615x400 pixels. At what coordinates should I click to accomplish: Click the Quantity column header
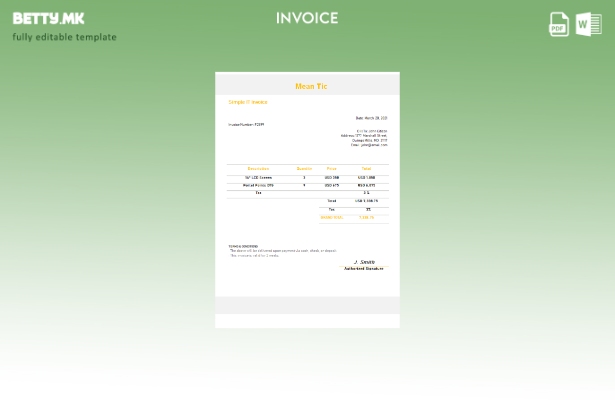coord(304,169)
